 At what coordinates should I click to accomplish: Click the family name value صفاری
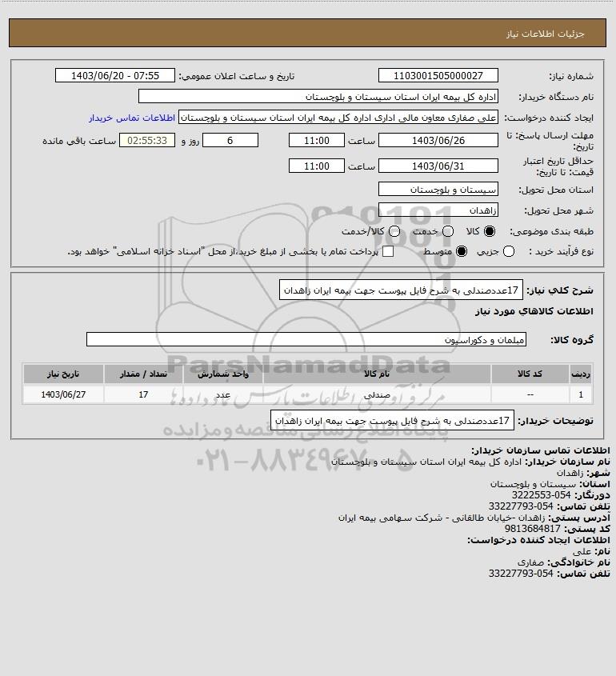(x=530, y=562)
